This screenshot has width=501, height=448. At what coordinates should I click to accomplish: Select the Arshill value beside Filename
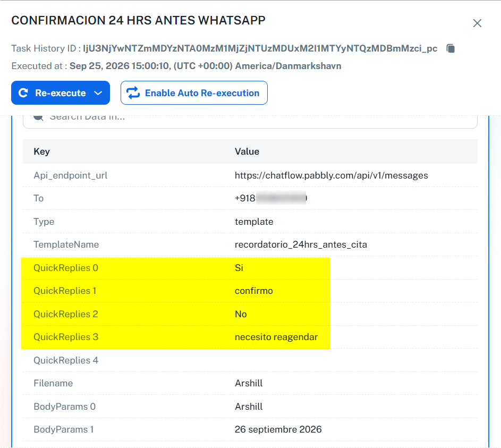click(249, 383)
